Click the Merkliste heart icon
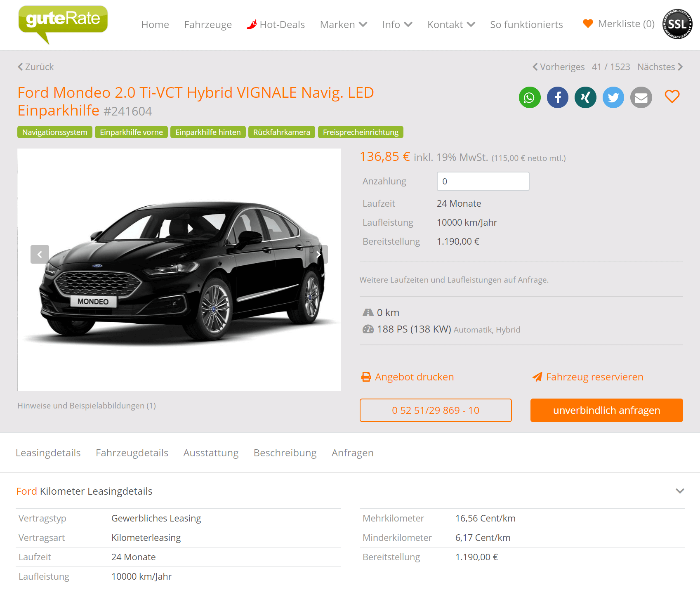The width and height of the screenshot is (700, 590). (588, 24)
